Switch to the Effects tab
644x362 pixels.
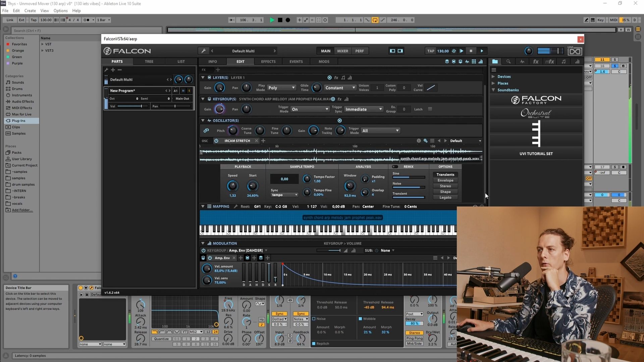tap(268, 61)
